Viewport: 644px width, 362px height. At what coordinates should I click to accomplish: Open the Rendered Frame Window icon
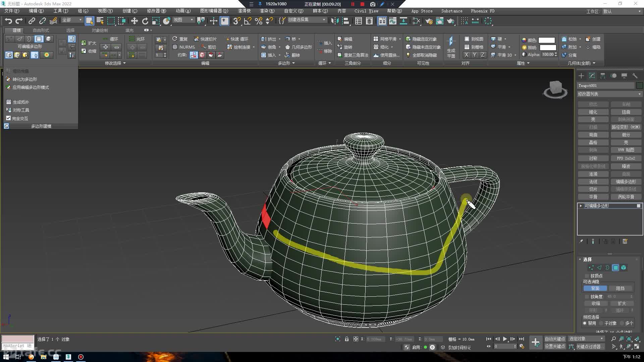click(x=440, y=21)
